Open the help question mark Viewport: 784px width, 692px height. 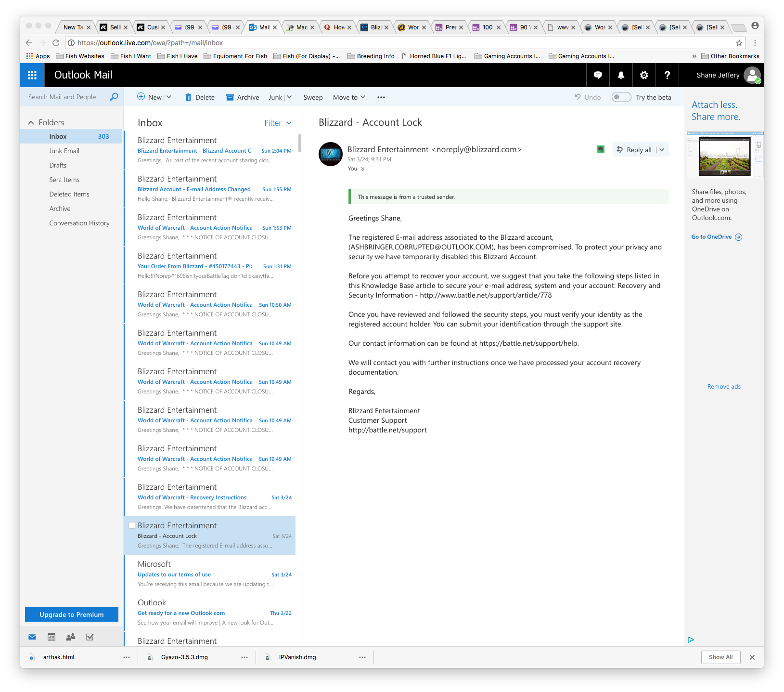(667, 75)
